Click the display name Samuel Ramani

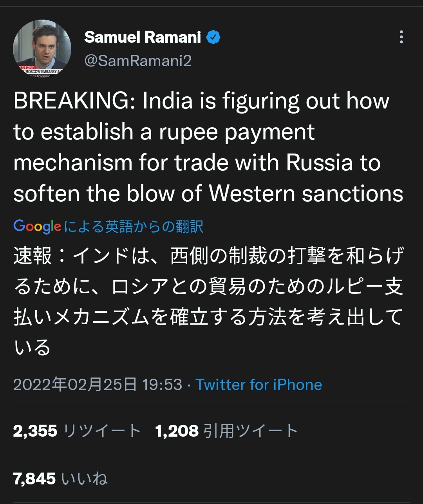(x=143, y=37)
